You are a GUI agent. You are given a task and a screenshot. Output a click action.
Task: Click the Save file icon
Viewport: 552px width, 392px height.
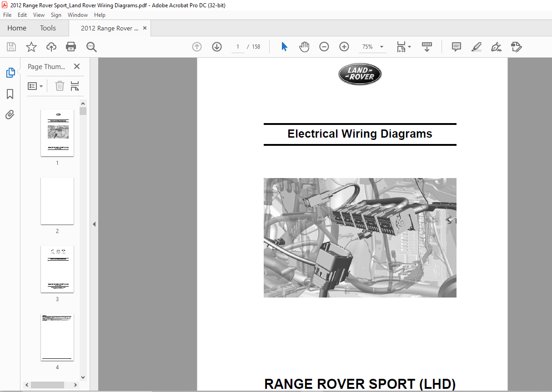11,47
